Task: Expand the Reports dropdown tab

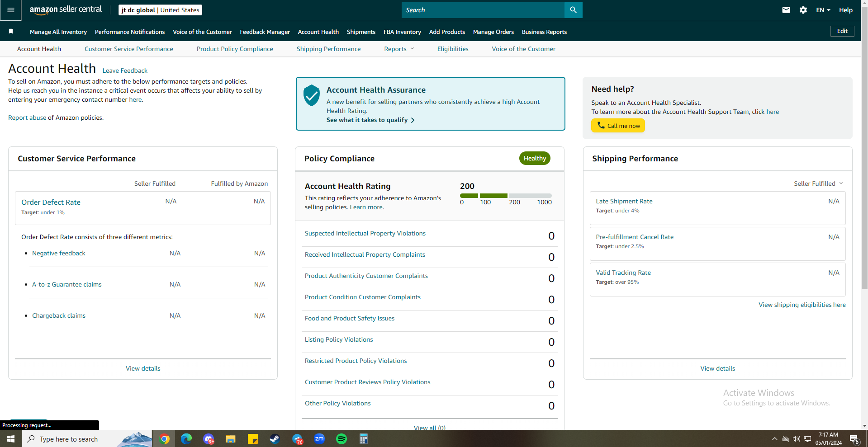Action: coord(399,49)
